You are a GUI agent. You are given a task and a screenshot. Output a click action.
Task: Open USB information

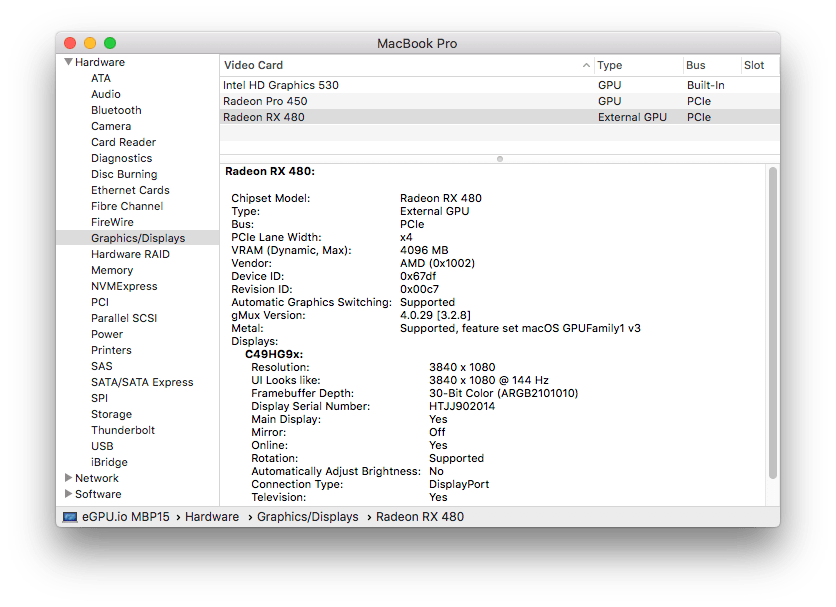102,446
